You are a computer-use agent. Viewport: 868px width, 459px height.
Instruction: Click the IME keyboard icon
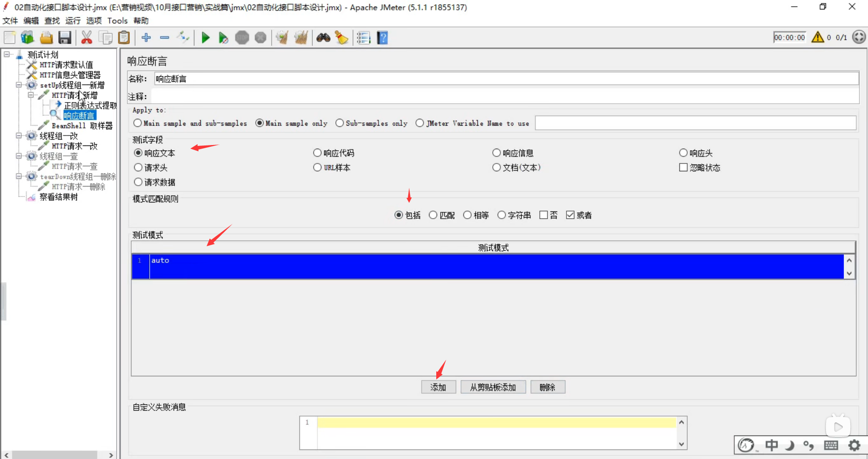click(x=831, y=445)
